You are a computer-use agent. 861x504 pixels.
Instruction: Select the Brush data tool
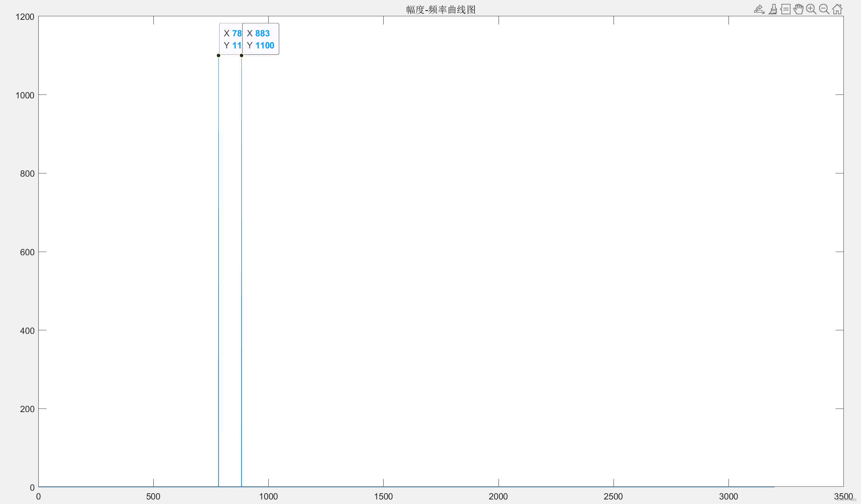tap(773, 9)
